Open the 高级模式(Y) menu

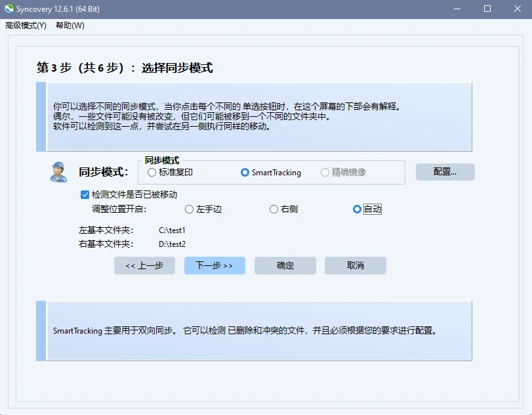[x=26, y=26]
